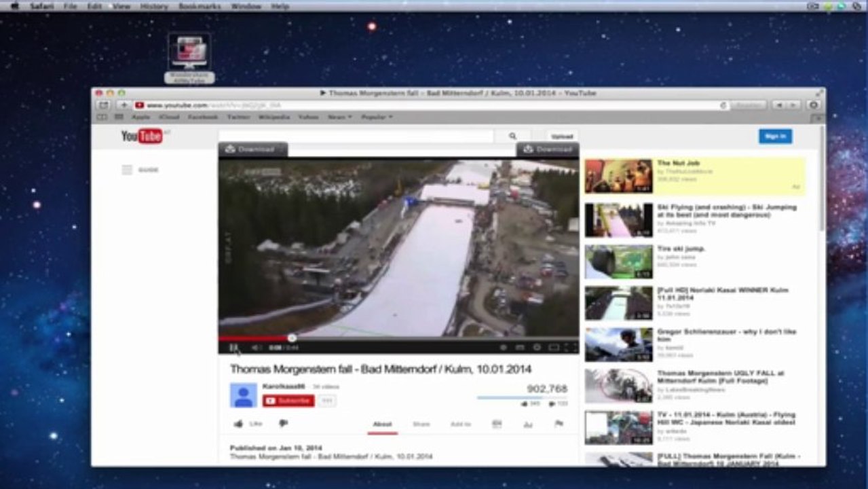
Task: Pause the video with the pause button
Action: [x=233, y=348]
